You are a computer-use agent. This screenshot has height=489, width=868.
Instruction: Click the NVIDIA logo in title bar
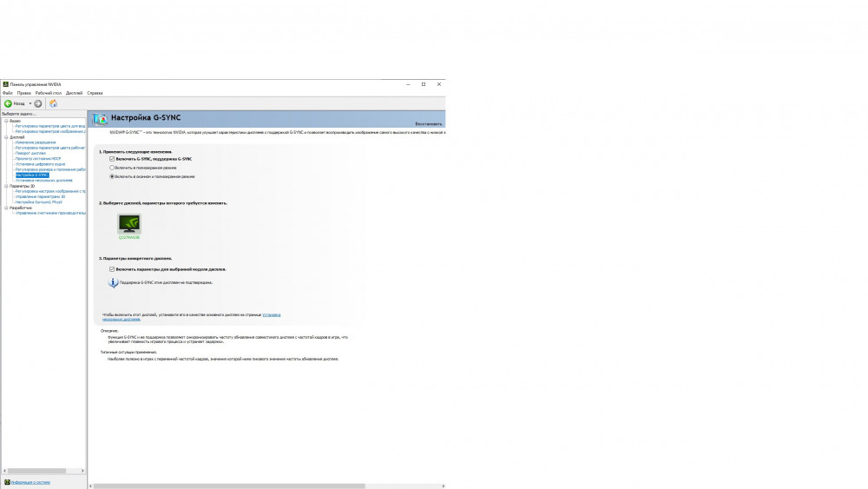[5, 85]
